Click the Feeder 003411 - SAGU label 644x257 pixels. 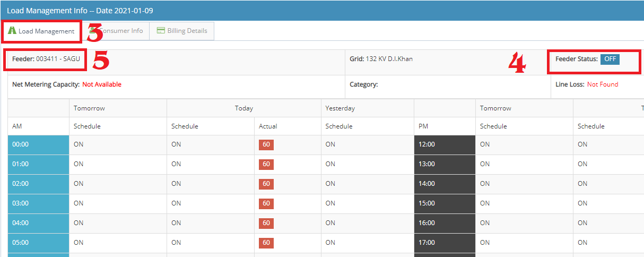coord(46,59)
